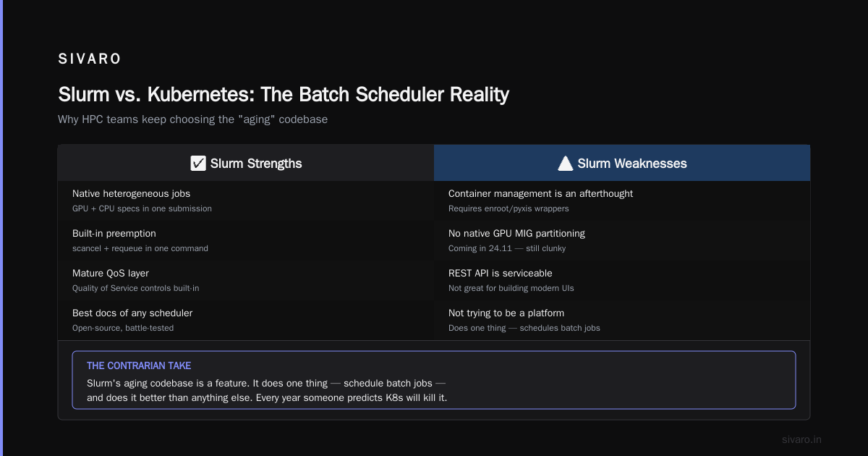Click the line predicting K8s will kill it
Screen dimensions: 868x456
(267, 398)
